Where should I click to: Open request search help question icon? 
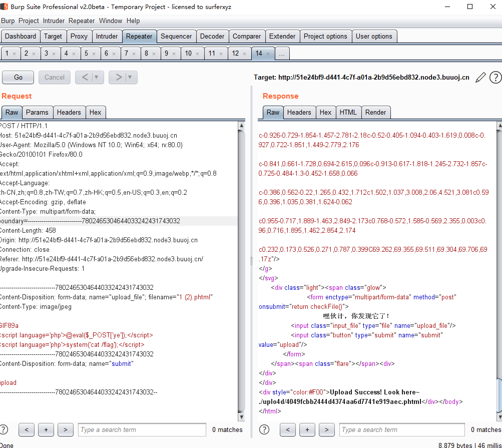pyautogui.click(x=4, y=429)
